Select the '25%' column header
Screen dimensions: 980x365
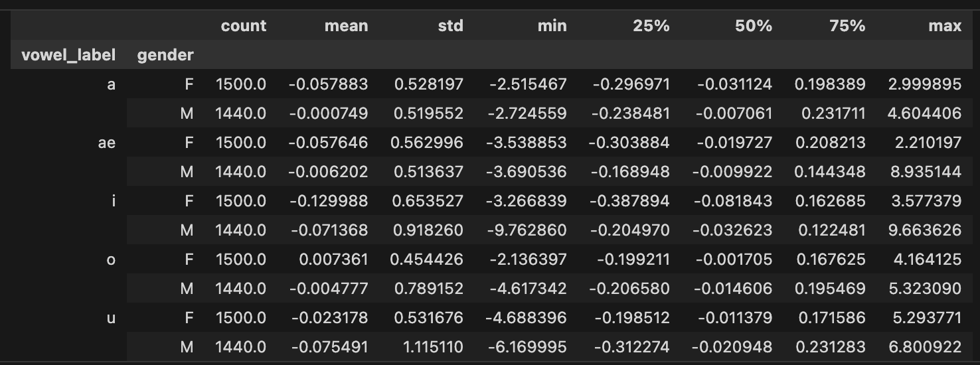(653, 26)
